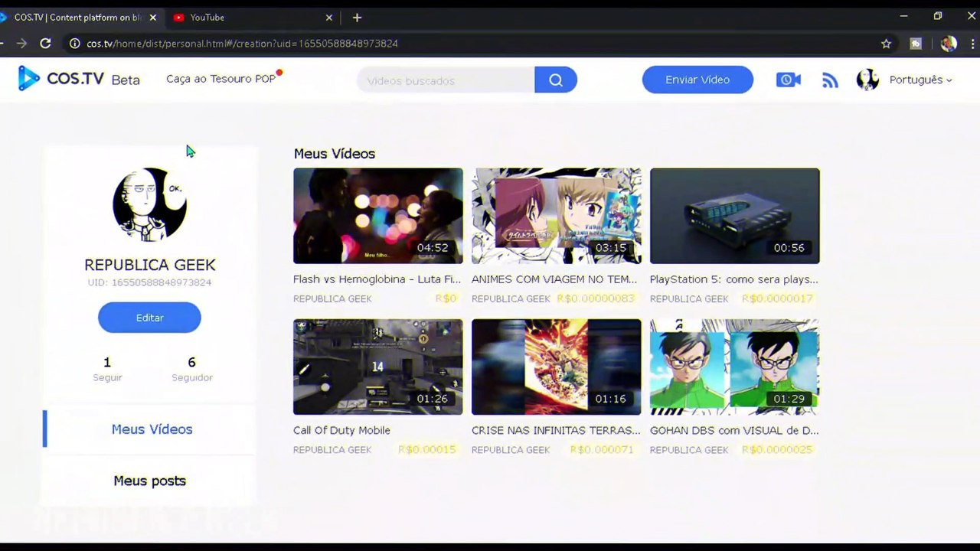Open a new browser tab
Viewport: 980px width, 551px height.
[357, 18]
